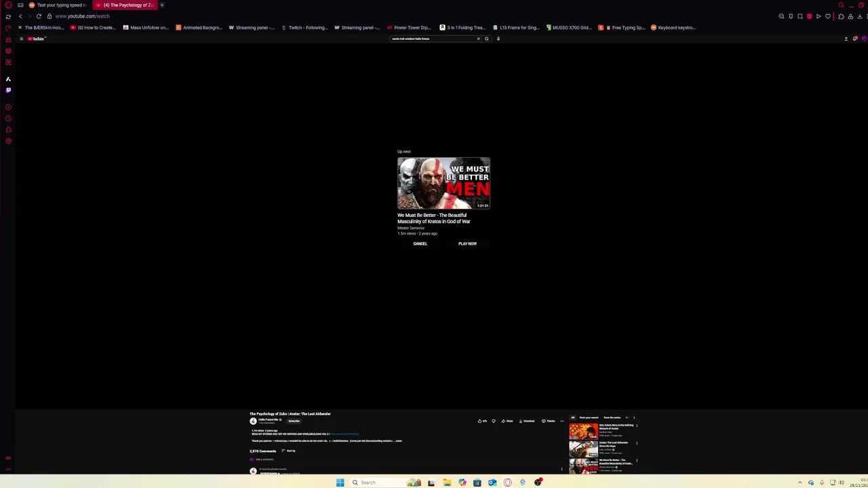Select From the series chip
Screen dimensions: 868x488
pyautogui.click(x=612, y=418)
